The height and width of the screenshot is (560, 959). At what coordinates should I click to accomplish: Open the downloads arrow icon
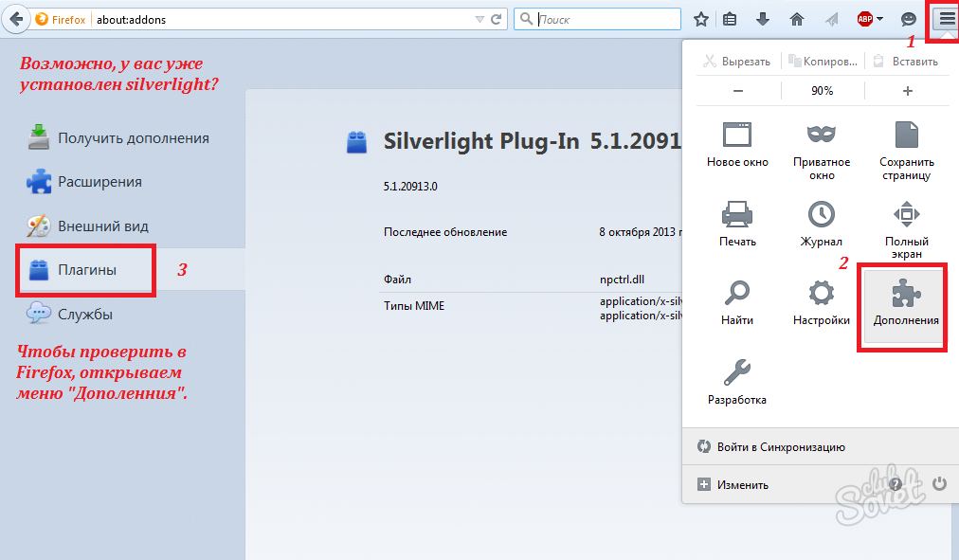[763, 19]
